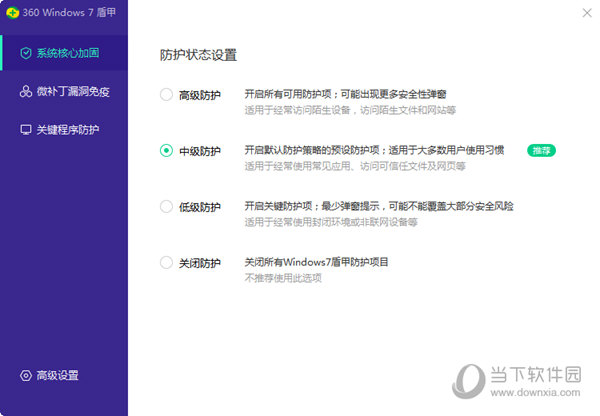Screen dimensions: 600x416
Task: Click the monitor icon beside 关键程序防护
Action: click(26, 130)
